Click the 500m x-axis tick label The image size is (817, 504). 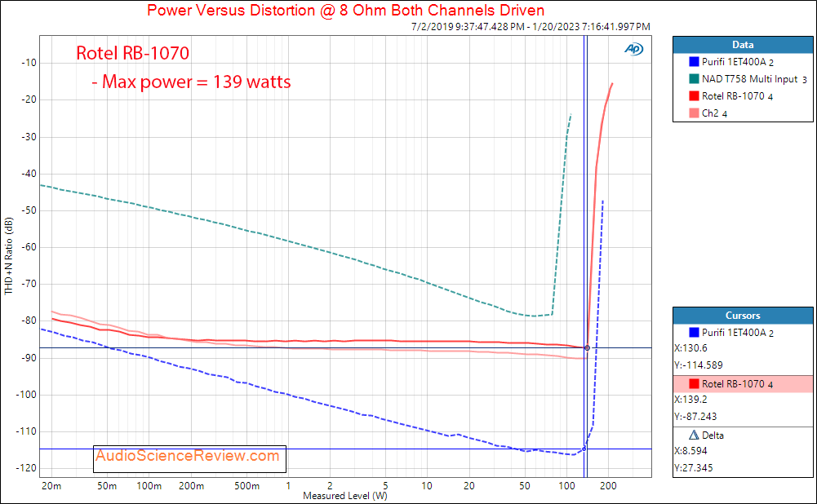(x=247, y=486)
